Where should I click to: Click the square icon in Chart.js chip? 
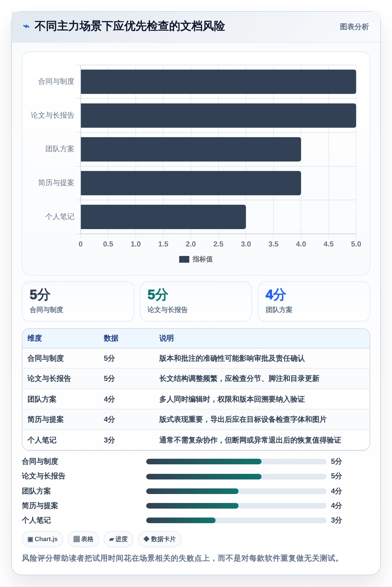30,539
